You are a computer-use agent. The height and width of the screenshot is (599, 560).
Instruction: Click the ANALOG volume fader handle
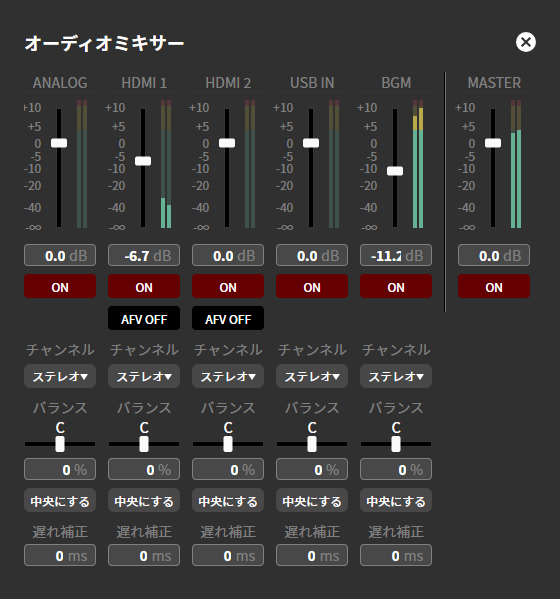pyautogui.click(x=59, y=143)
